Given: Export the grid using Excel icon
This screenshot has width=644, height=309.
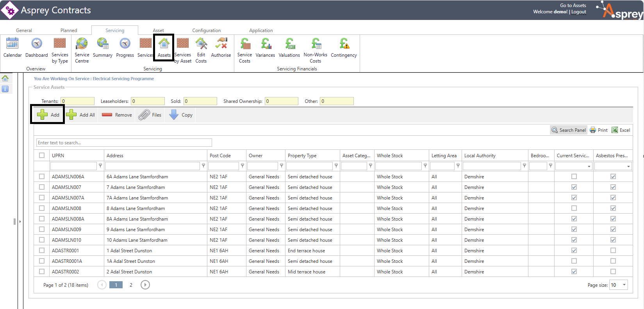Looking at the screenshot, I should click(x=621, y=130).
